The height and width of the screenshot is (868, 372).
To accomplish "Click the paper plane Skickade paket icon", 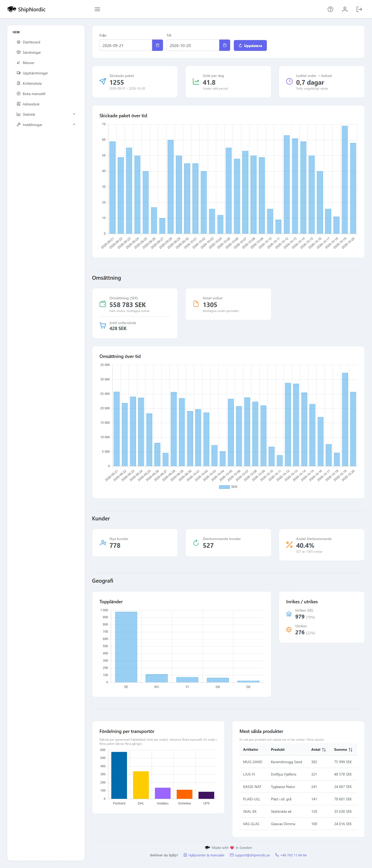I will pyautogui.click(x=103, y=81).
